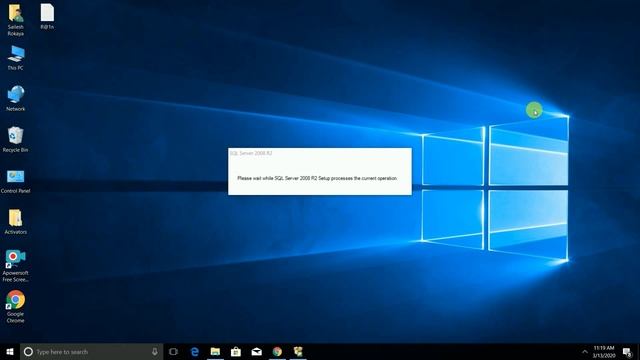Show hidden system tray icons
640x360 pixels.
click(584, 351)
